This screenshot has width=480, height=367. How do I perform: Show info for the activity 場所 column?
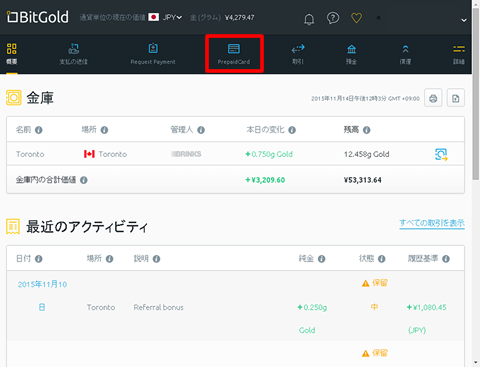[110, 259]
